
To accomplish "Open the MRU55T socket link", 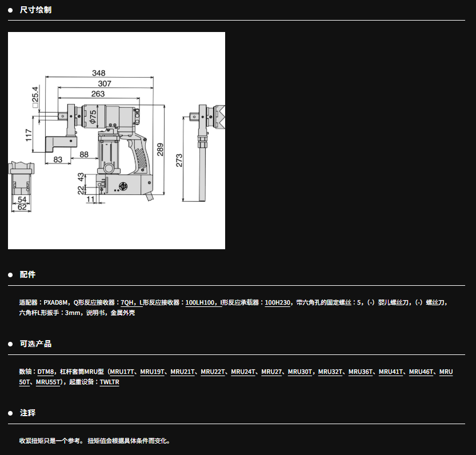I will pos(47,382).
